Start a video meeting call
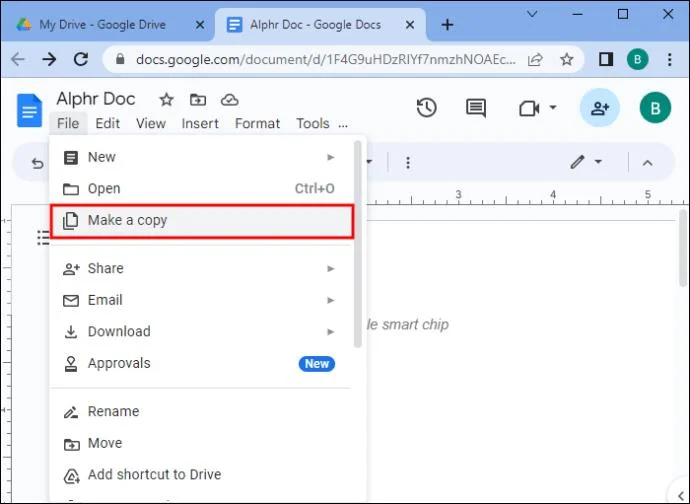 coord(529,108)
